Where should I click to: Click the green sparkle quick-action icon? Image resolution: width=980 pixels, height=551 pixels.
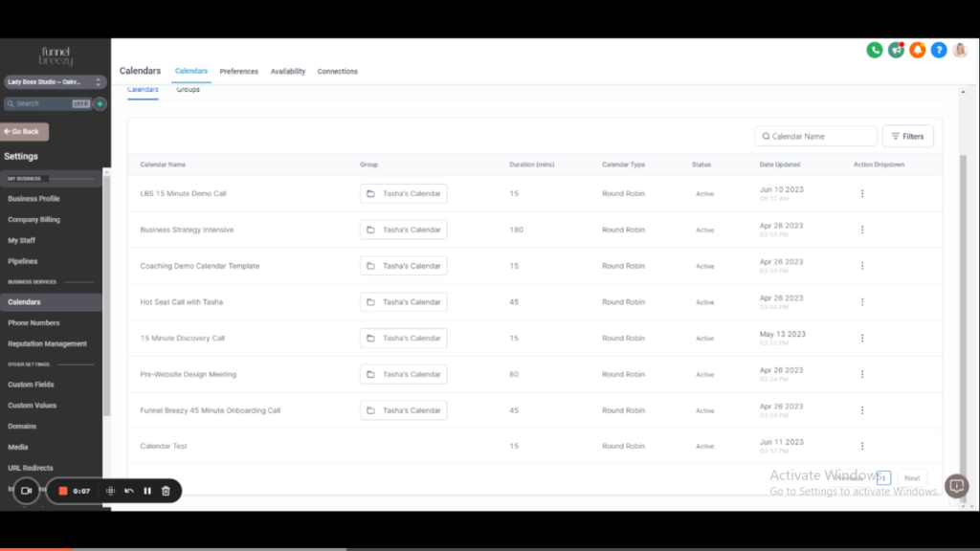[x=100, y=103]
